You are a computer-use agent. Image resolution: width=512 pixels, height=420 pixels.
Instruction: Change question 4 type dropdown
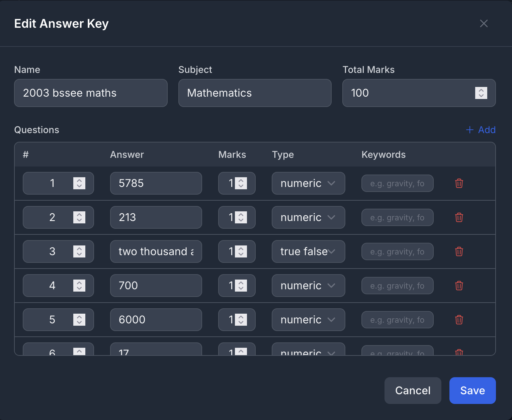click(308, 286)
